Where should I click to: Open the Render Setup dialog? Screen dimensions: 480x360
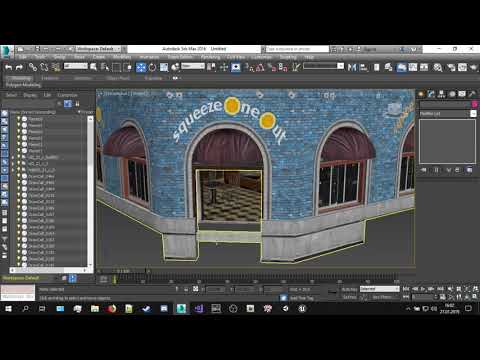[451, 67]
